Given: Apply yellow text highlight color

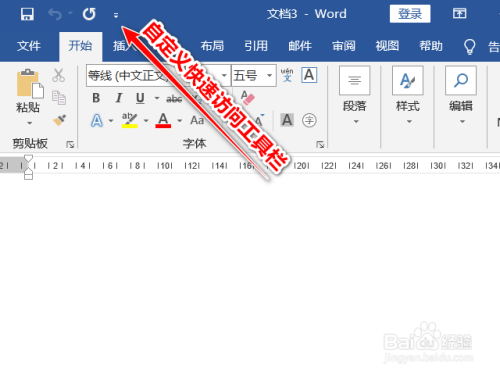Looking at the screenshot, I should [130, 121].
